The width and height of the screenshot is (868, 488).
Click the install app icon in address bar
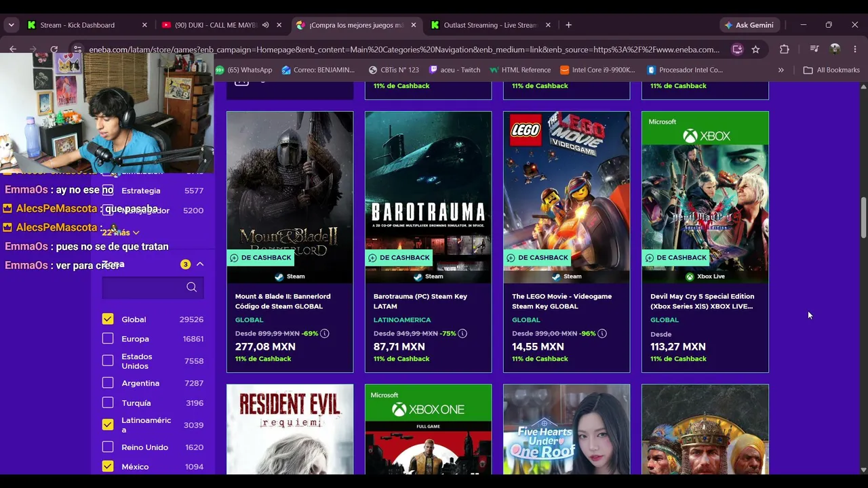(x=737, y=49)
